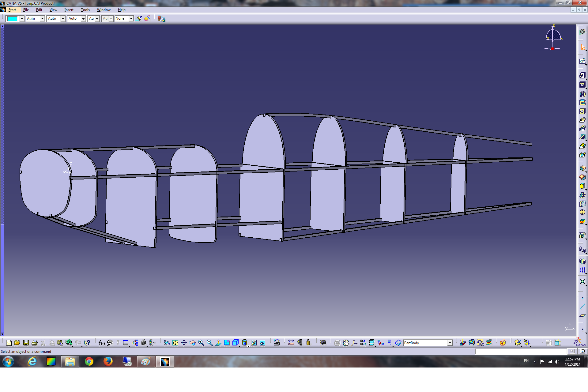Screen dimensions: 588x392
Task: Click the Measure Between icon
Action: click(291, 343)
